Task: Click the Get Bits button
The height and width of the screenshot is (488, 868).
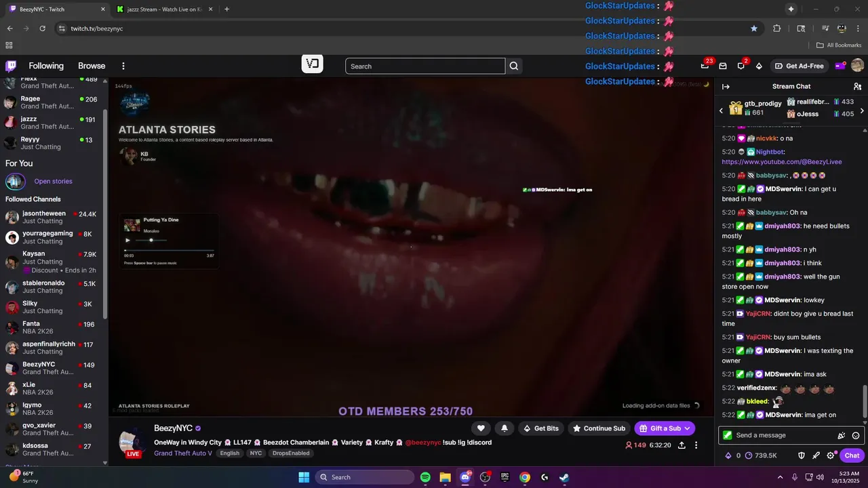Action: 541,428
